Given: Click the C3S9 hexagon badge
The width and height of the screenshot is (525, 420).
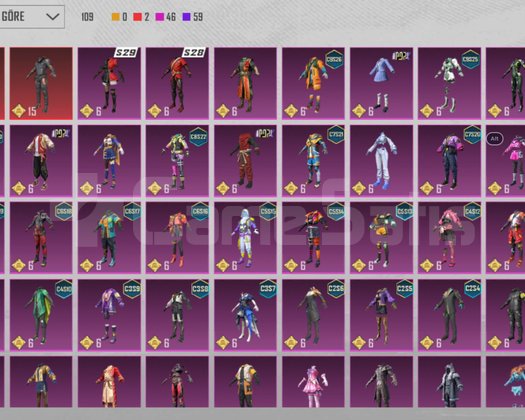Looking at the screenshot, I should point(132,289).
